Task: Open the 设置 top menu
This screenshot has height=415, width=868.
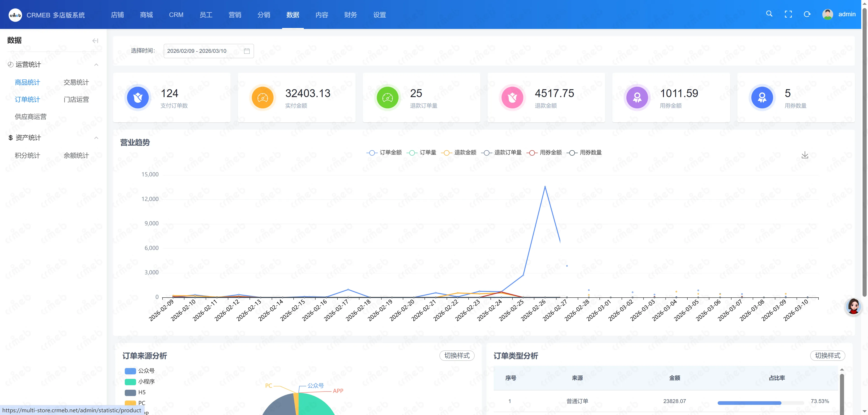Action: (380, 15)
